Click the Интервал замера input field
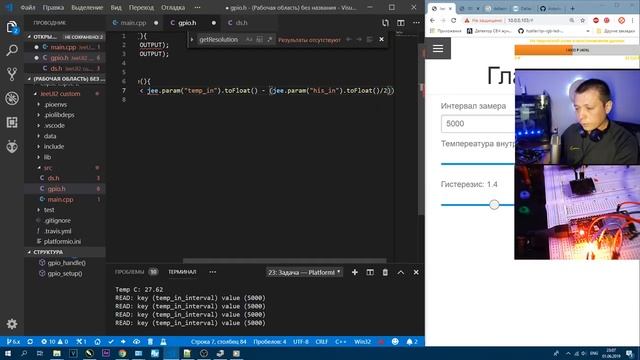The width and height of the screenshot is (640, 360). pos(478,124)
